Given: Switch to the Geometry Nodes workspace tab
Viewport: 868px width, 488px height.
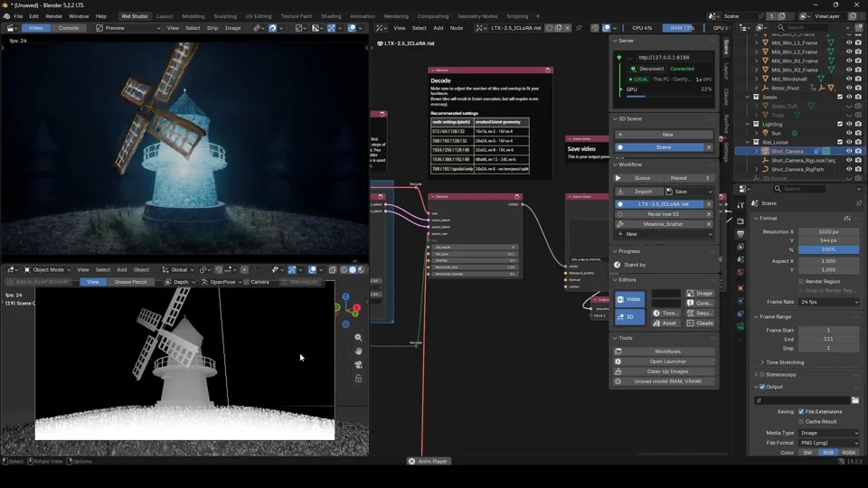Looking at the screenshot, I should [477, 16].
